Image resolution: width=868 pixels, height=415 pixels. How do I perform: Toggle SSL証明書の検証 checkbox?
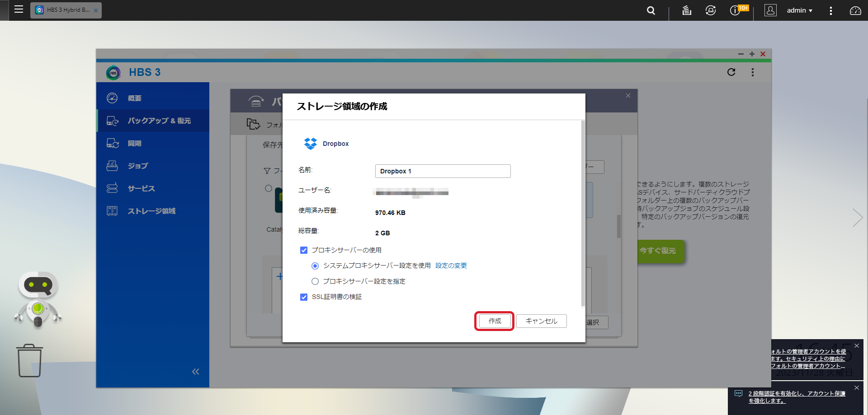tap(304, 297)
